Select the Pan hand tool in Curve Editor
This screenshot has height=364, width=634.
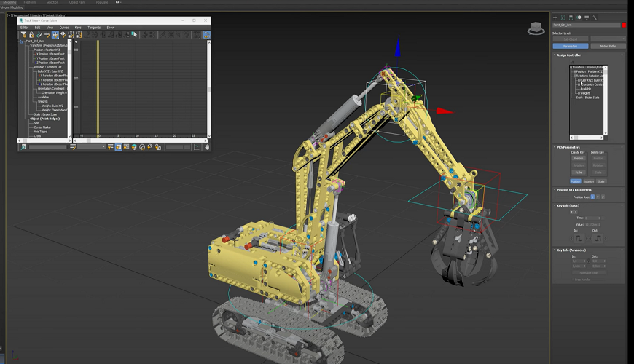coord(208,147)
